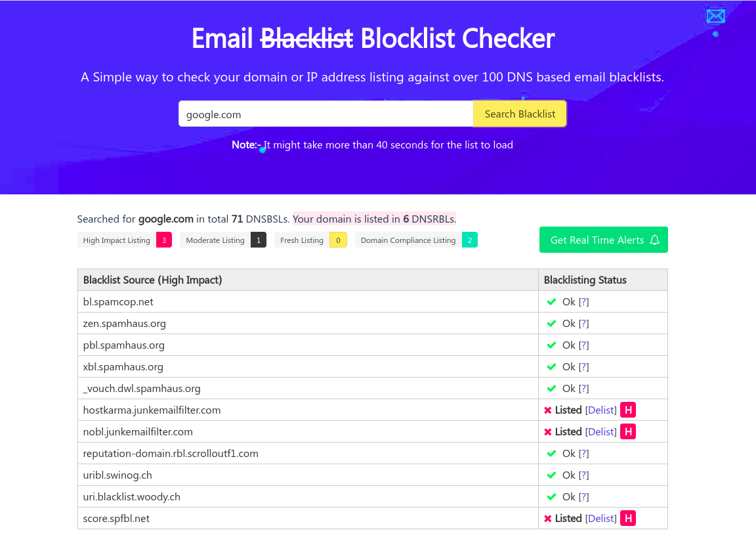Open Delist link for nobl.junkemailfilter.com
This screenshot has height=545, width=756.
601,432
